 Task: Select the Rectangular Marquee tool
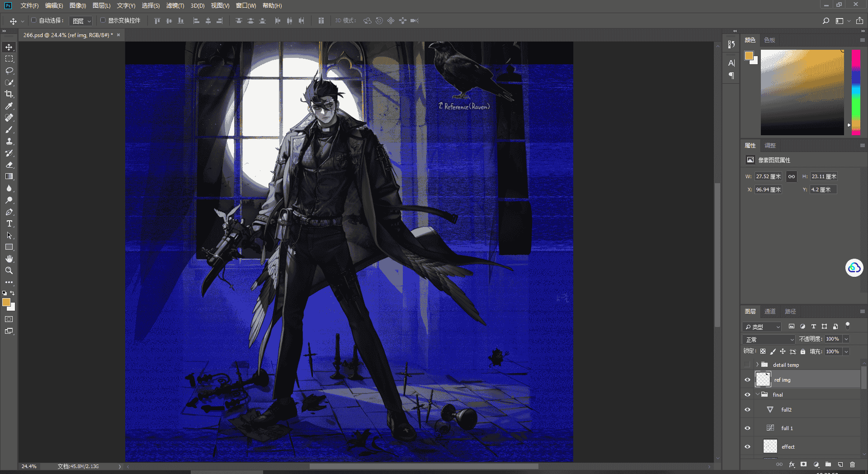click(x=9, y=59)
